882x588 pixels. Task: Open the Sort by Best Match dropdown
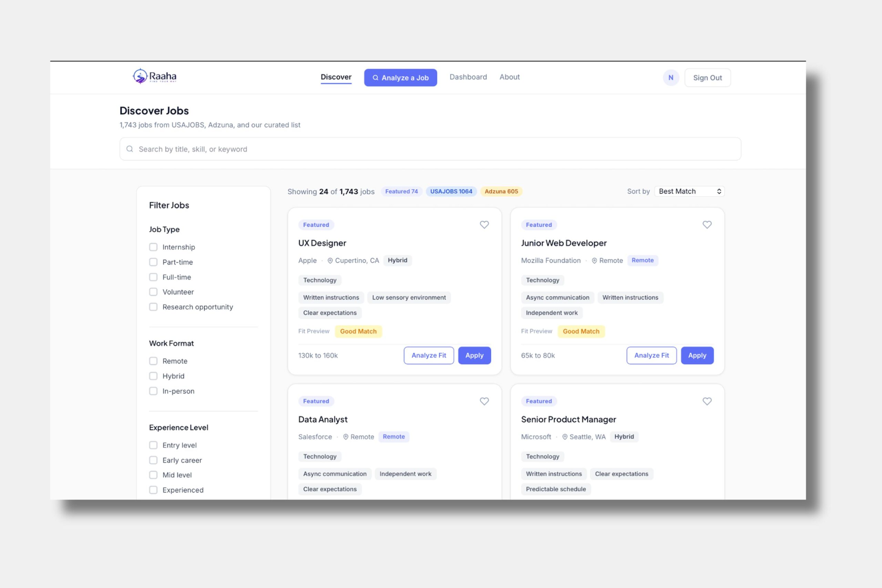[689, 191]
